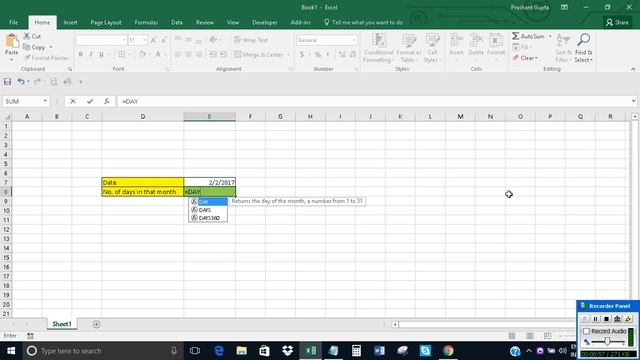Screen dimensions: 640x360
Task: Switch to Page Layout view in status bar
Action: point(530,336)
